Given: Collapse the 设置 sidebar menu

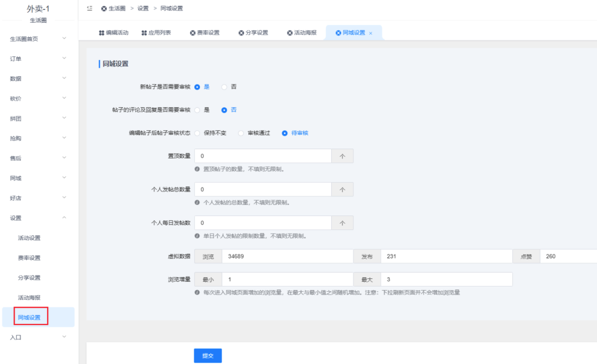Looking at the screenshot, I should (x=39, y=218).
